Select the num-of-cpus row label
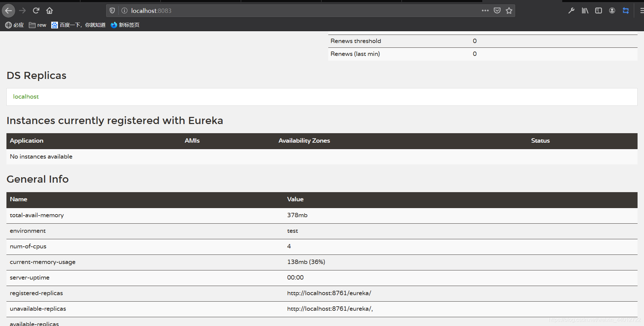 pyautogui.click(x=28, y=246)
